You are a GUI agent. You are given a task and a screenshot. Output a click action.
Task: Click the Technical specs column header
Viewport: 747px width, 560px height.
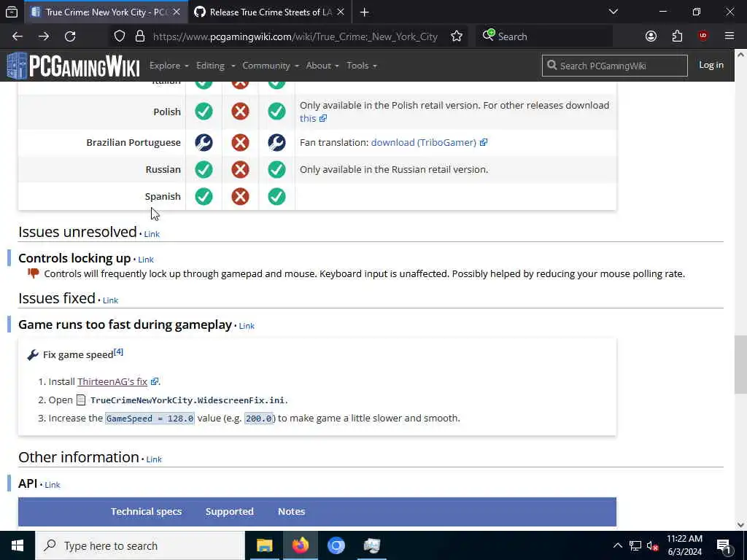point(146,511)
